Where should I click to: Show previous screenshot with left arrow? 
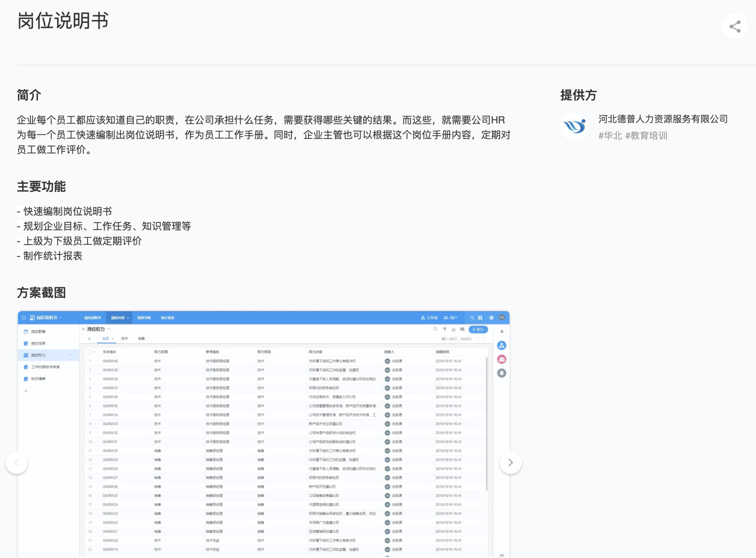click(x=17, y=463)
